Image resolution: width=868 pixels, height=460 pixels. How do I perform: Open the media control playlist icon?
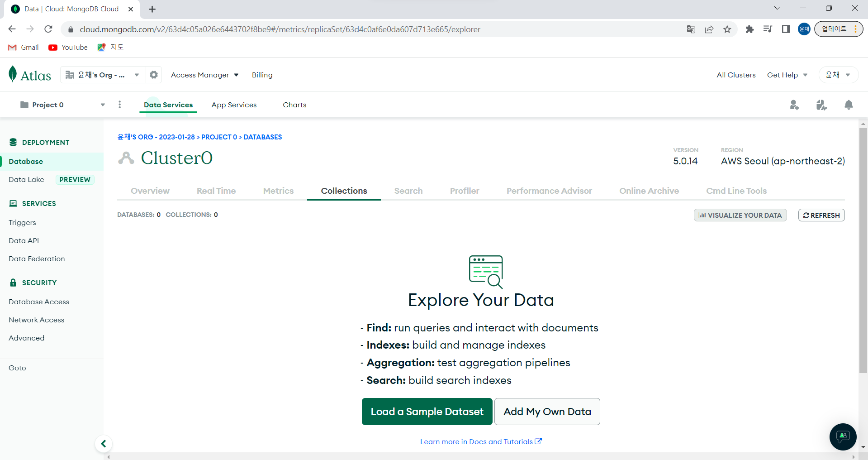pos(768,29)
